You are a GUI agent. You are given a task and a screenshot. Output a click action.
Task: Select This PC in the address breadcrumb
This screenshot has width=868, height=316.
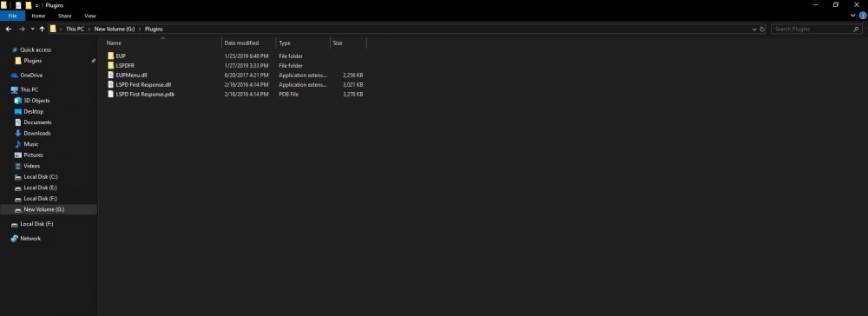point(75,29)
